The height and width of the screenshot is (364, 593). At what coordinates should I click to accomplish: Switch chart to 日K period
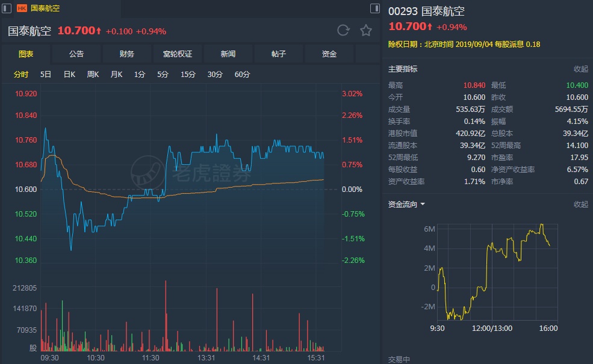pyautogui.click(x=69, y=75)
